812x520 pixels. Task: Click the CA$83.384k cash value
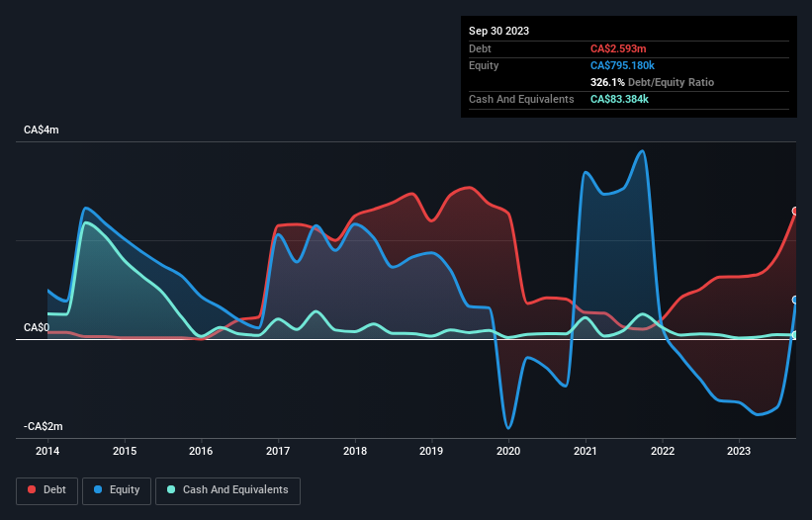(619, 99)
